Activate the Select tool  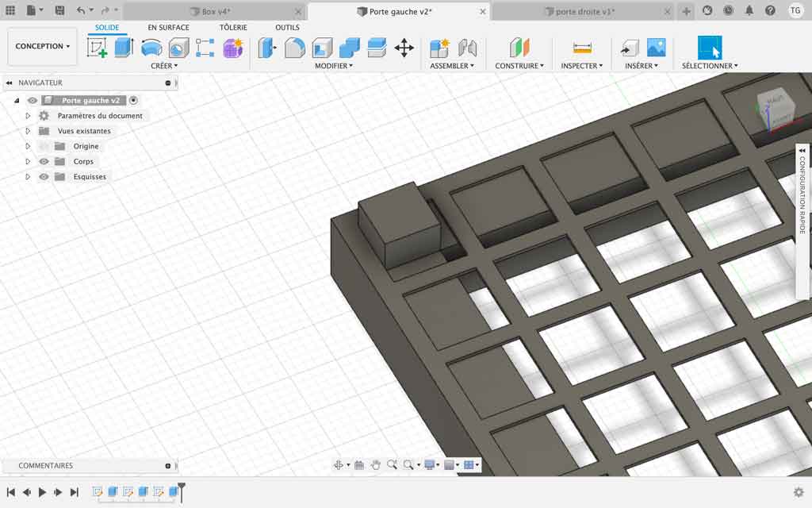[710, 48]
